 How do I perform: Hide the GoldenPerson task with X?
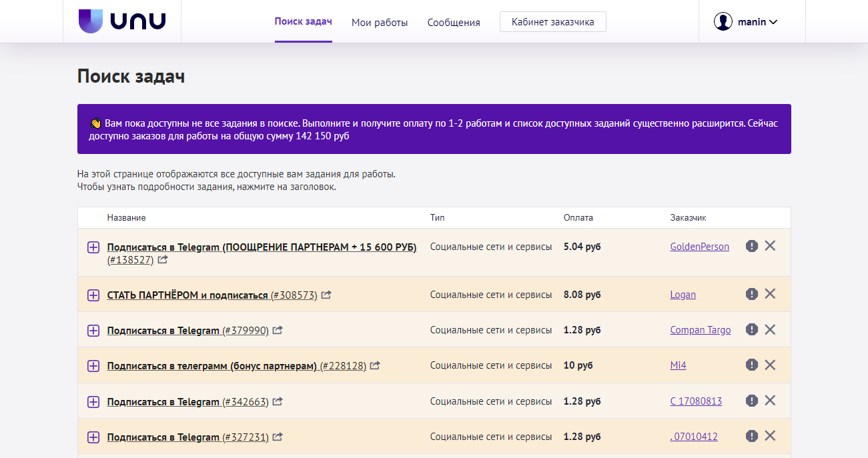pos(770,246)
